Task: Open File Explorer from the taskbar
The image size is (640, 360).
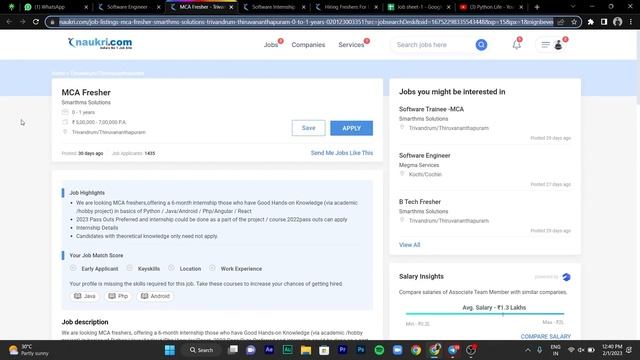Action: coord(306,350)
